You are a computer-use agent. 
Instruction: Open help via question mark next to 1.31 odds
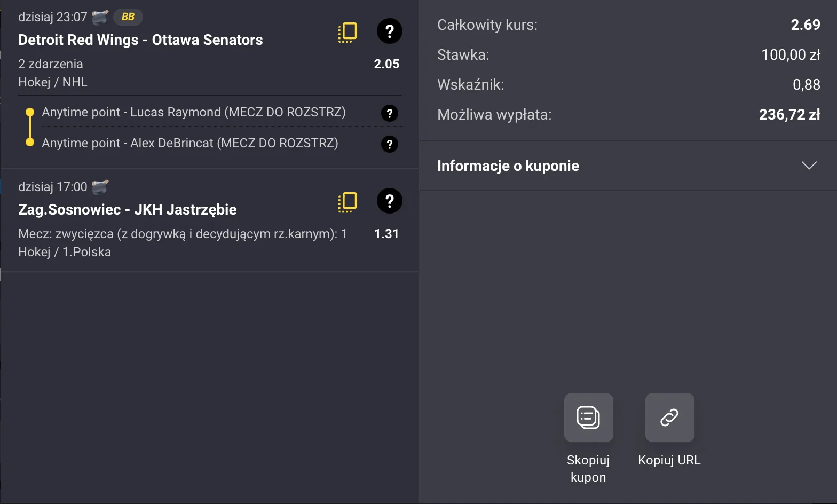pyautogui.click(x=389, y=201)
